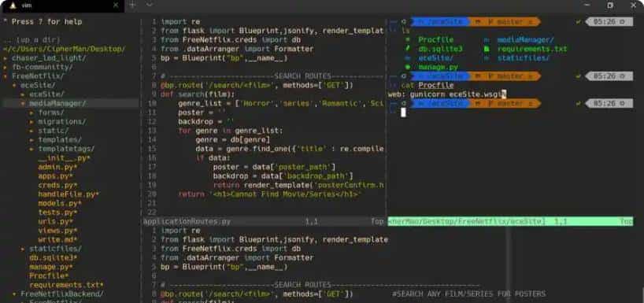This screenshot has height=303, width=644.
Task: Click 'for genre in genre_list:' code line
Action: click(x=231, y=131)
